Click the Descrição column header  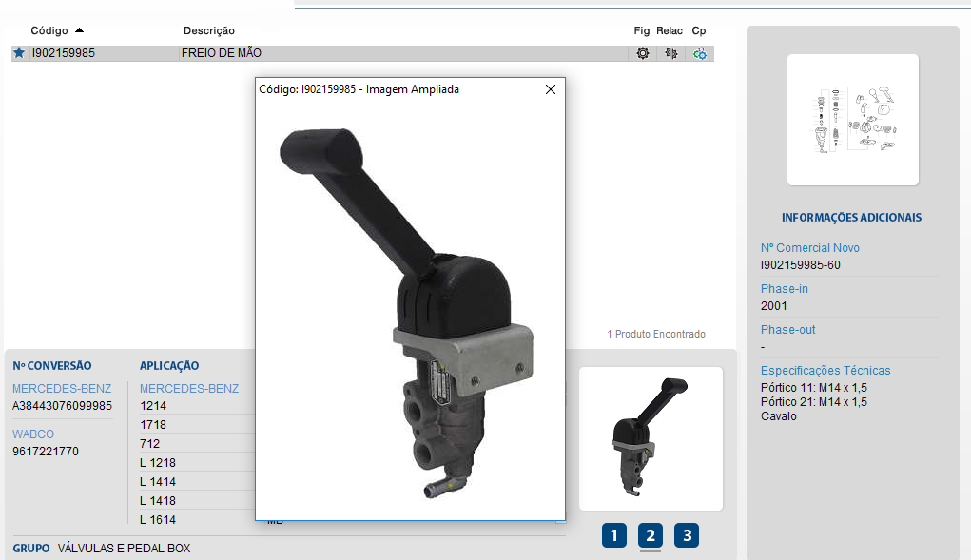point(208,31)
